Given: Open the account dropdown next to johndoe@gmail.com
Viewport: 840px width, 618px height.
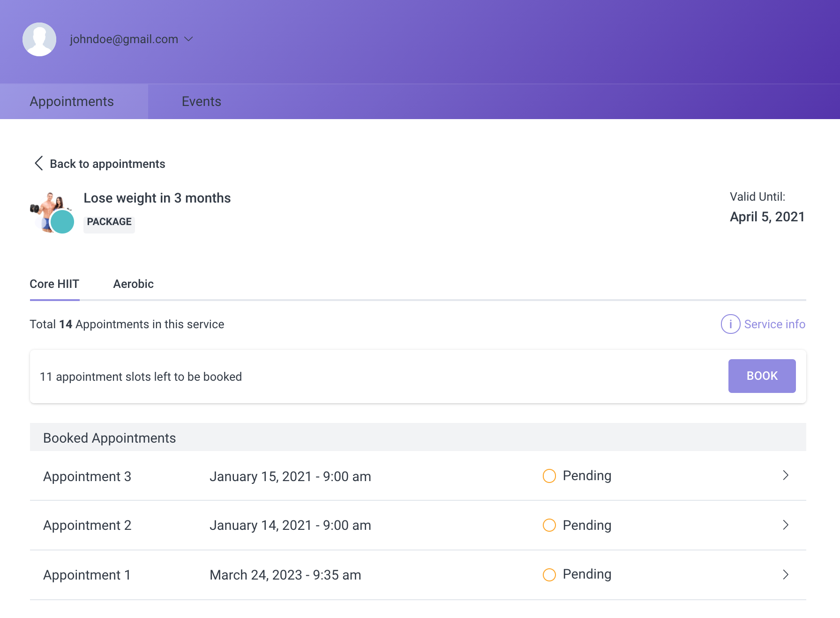Looking at the screenshot, I should tap(189, 39).
